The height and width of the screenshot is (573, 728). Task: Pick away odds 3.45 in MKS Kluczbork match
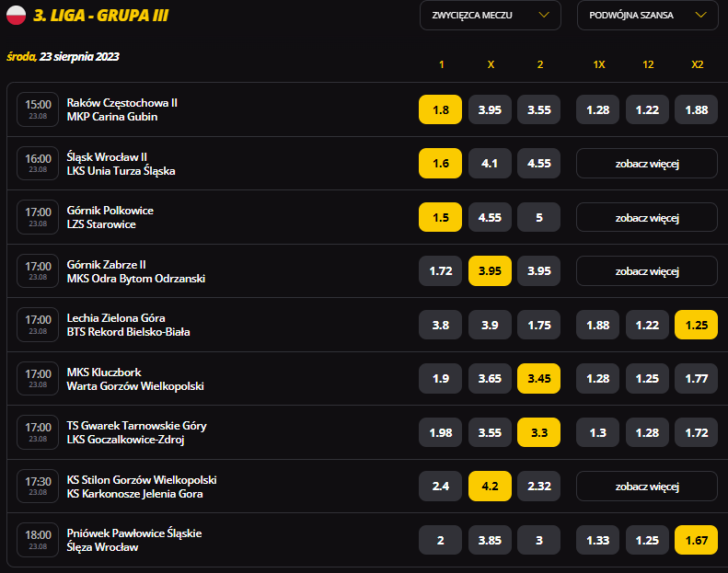click(x=539, y=378)
